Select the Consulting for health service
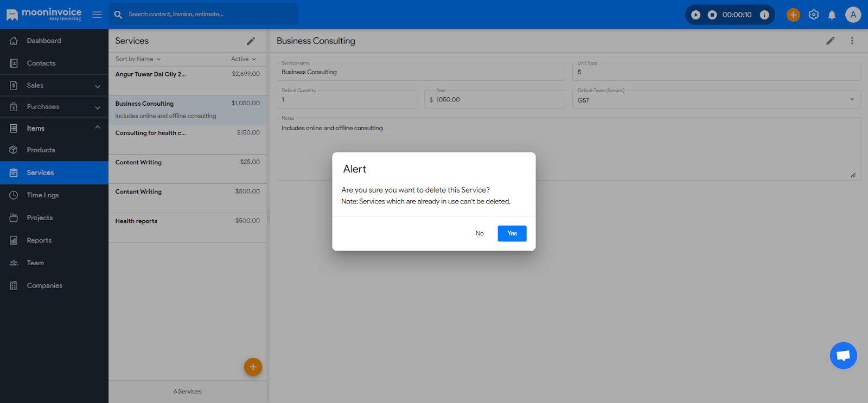The width and height of the screenshot is (868, 403). coord(188,140)
